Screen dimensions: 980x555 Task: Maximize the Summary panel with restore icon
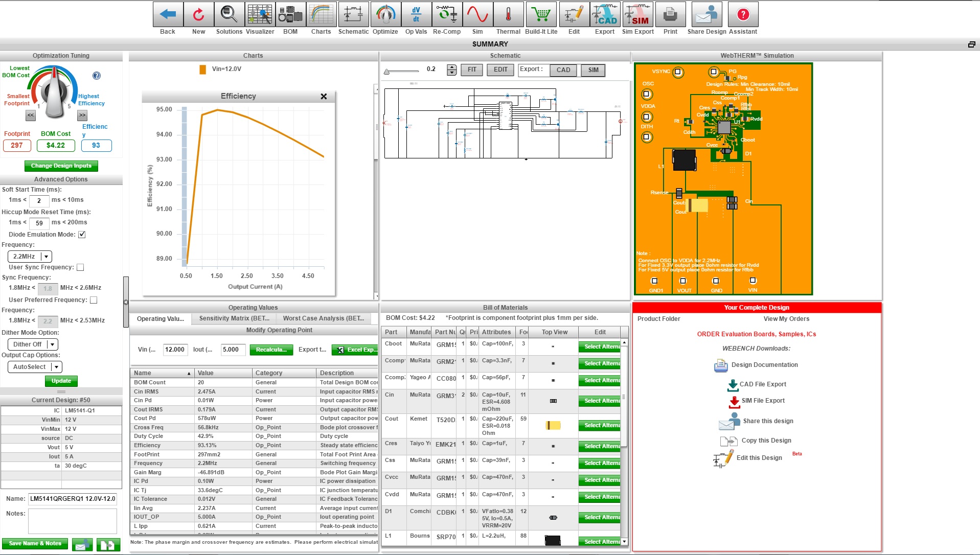[971, 44]
